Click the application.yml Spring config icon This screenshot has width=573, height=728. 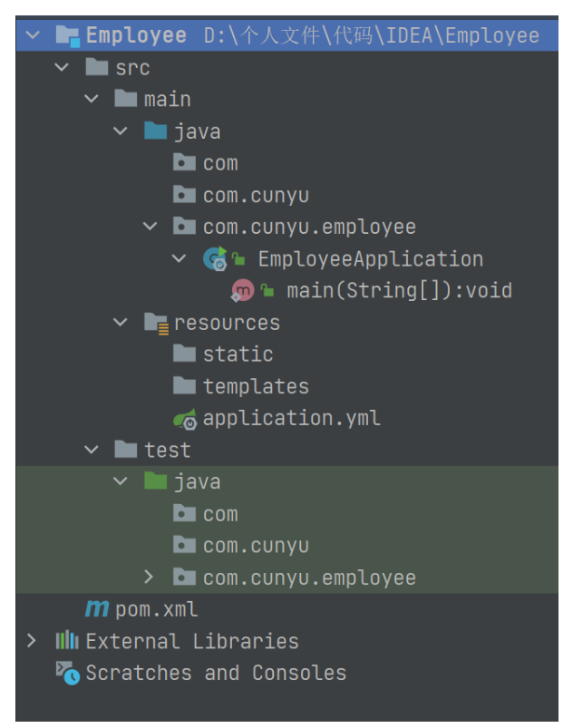[185, 419]
